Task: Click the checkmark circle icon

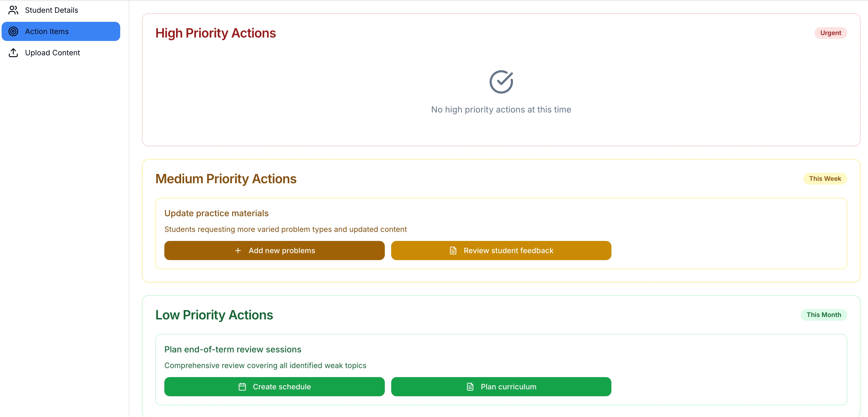Action: [501, 82]
